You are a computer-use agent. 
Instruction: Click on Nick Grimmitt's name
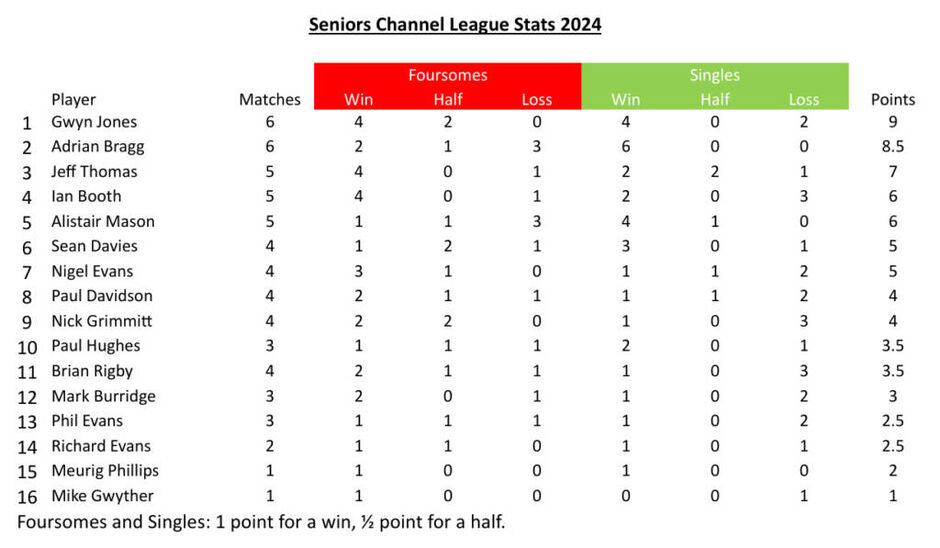tap(101, 321)
